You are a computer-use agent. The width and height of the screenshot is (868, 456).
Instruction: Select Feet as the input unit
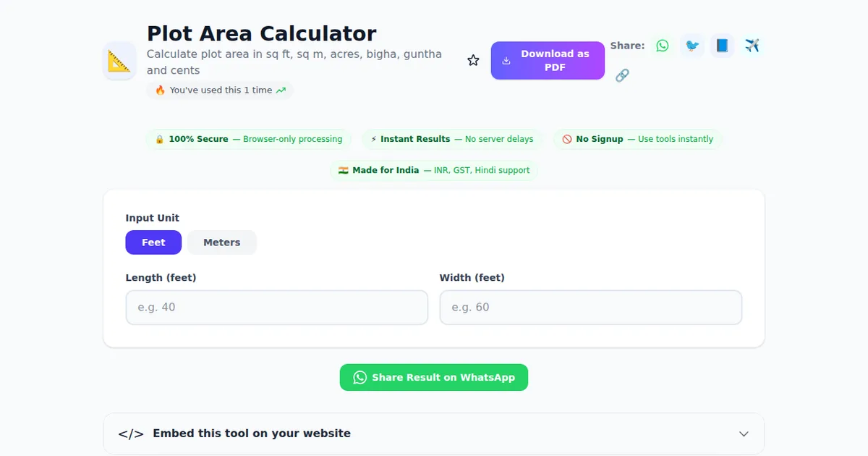(153, 242)
